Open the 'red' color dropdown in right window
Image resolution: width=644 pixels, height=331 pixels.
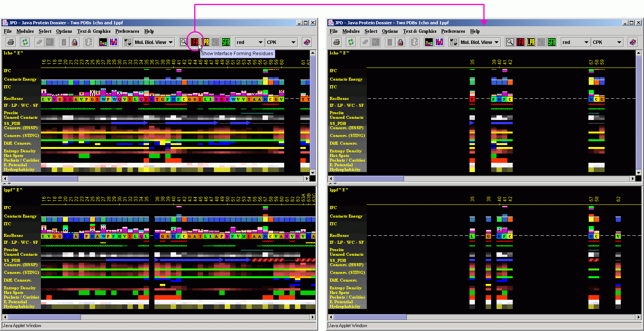click(576, 42)
